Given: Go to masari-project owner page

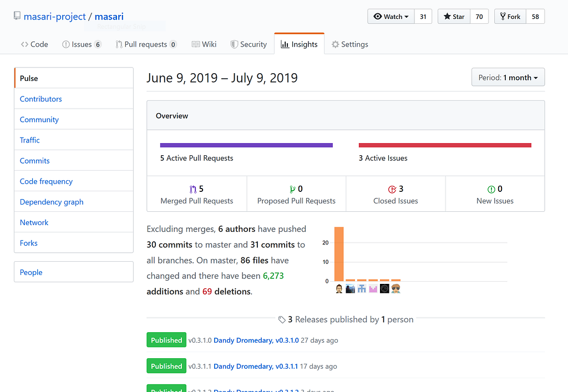Looking at the screenshot, I should click(x=55, y=17).
